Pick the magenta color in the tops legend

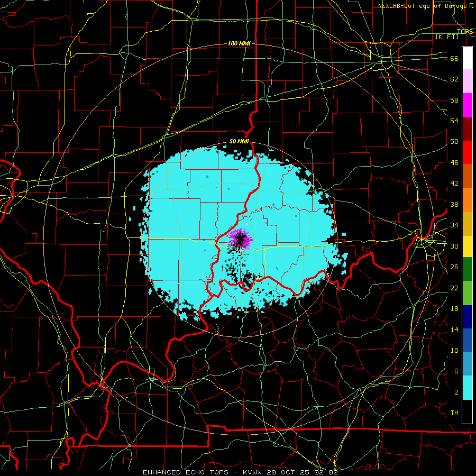pyautogui.click(x=467, y=105)
